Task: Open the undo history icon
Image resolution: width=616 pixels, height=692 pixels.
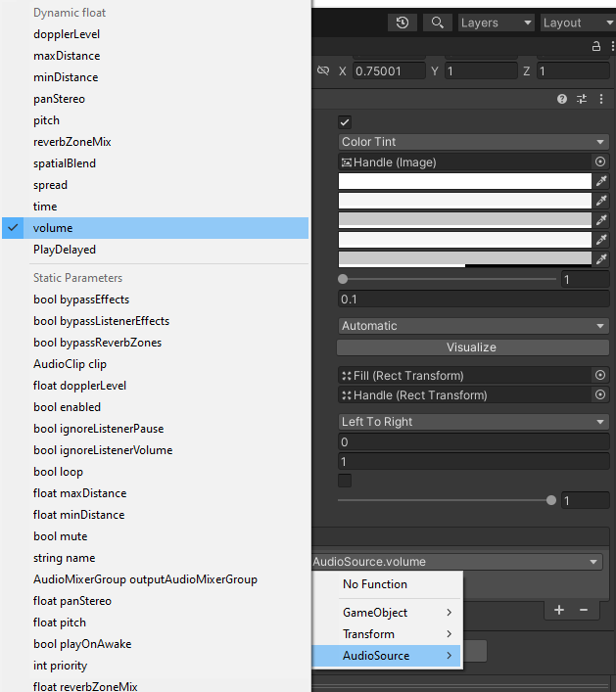Action: pyautogui.click(x=403, y=23)
